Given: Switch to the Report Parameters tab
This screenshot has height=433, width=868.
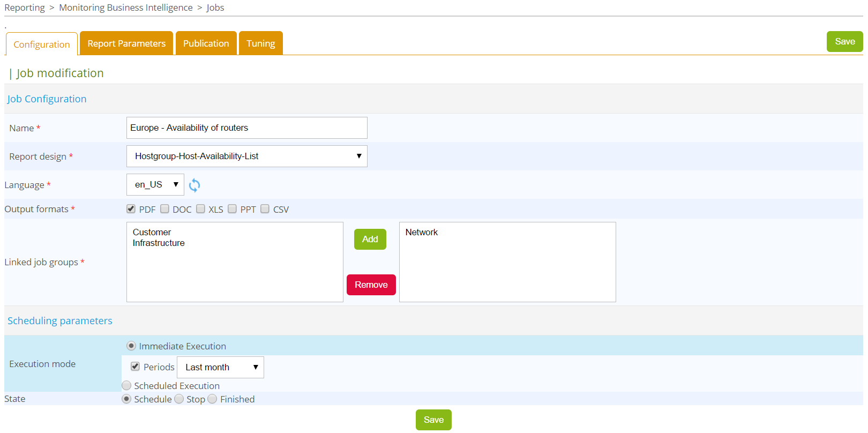Looking at the screenshot, I should tap(126, 43).
